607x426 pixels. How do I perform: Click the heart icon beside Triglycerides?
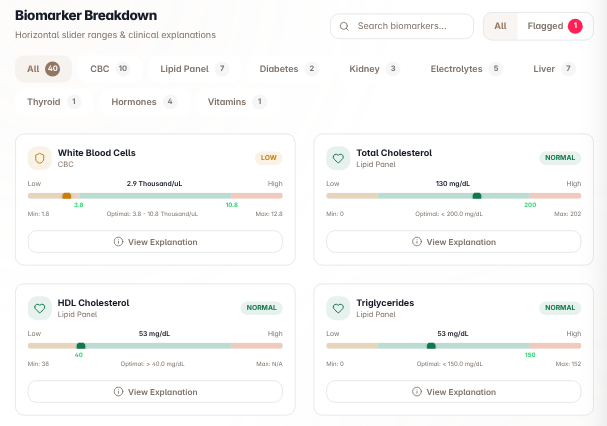click(338, 308)
